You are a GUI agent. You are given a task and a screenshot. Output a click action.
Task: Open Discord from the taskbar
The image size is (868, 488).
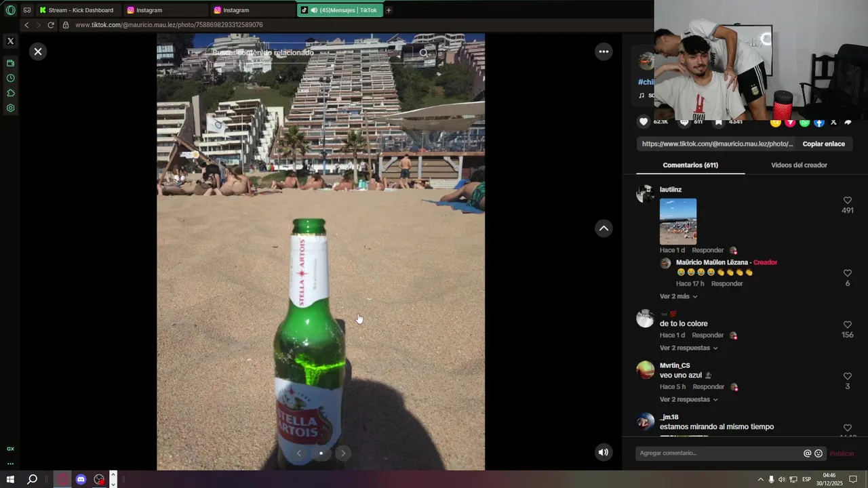[81, 479]
